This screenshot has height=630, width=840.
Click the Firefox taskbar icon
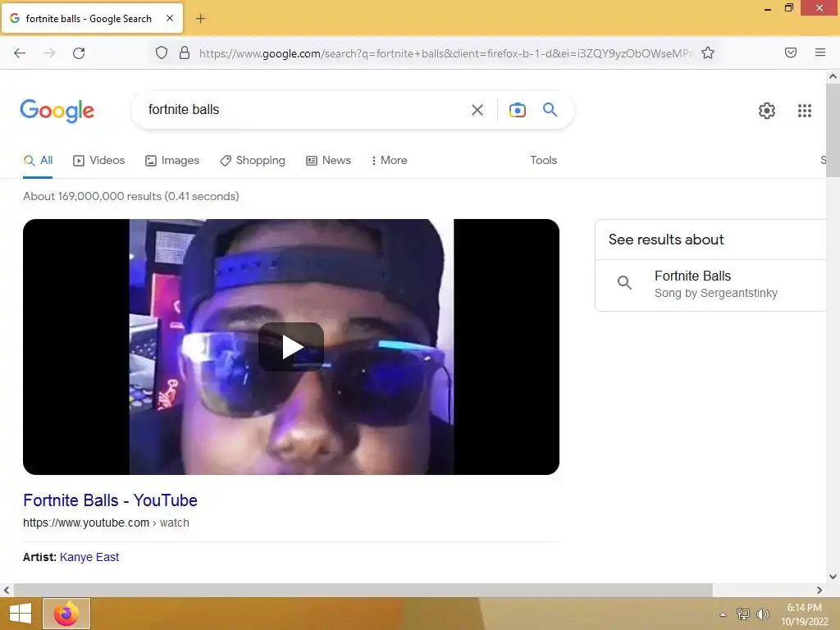[x=66, y=614]
